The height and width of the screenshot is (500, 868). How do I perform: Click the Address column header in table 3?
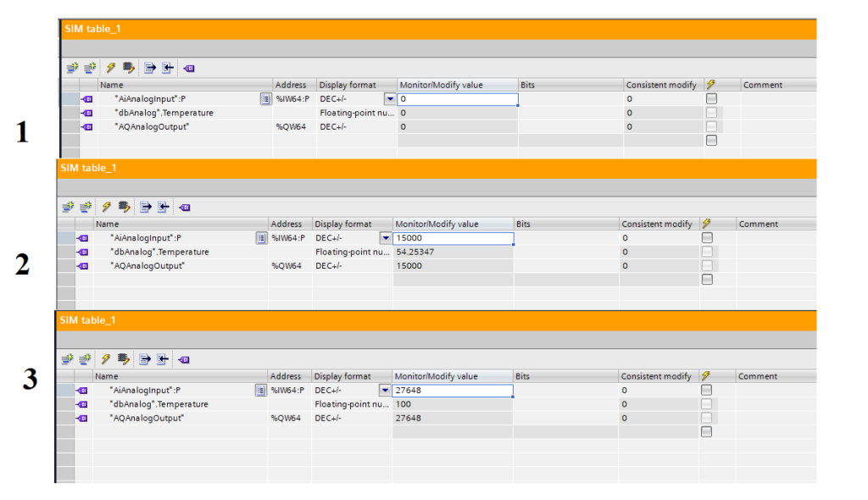tap(286, 376)
